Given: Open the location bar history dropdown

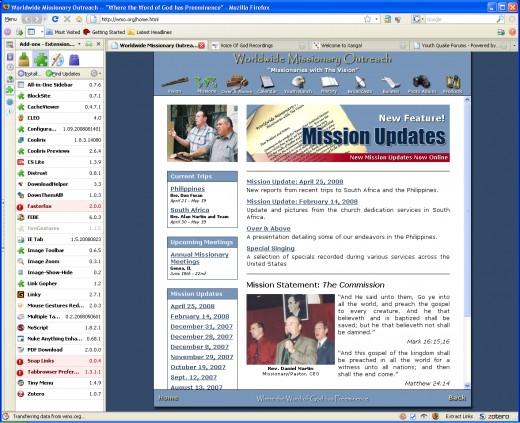Looking at the screenshot, I should tap(377, 19).
